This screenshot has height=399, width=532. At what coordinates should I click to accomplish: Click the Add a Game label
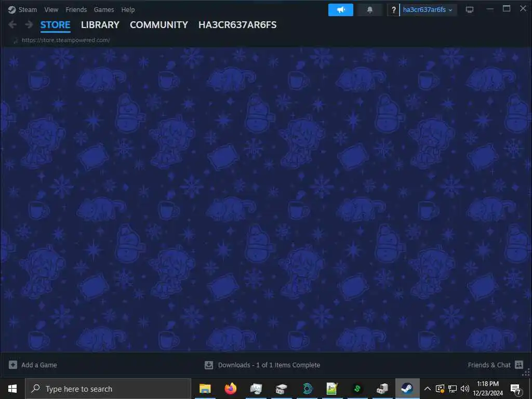(x=39, y=365)
